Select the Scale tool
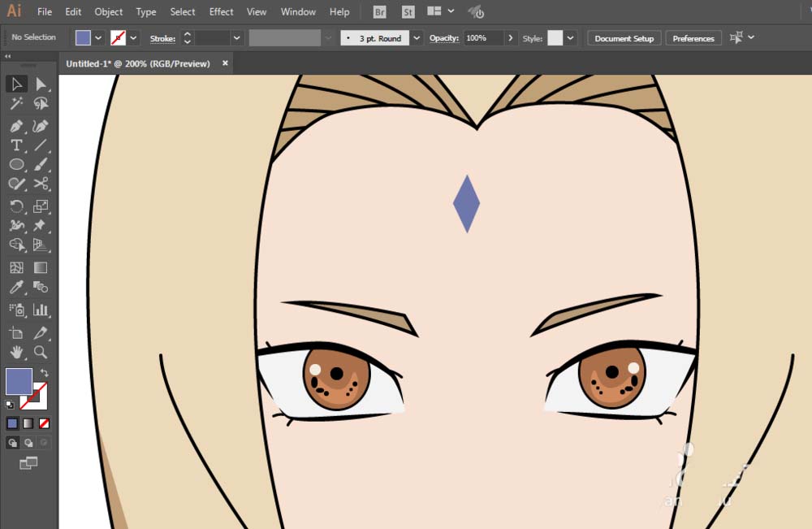Screen dimensions: 812x529 [41, 206]
